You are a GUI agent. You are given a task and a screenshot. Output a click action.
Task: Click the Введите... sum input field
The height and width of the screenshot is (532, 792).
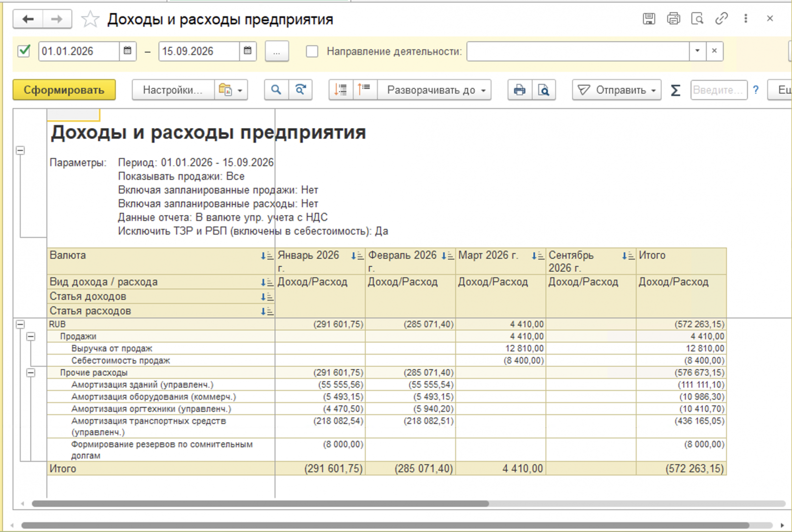click(719, 90)
